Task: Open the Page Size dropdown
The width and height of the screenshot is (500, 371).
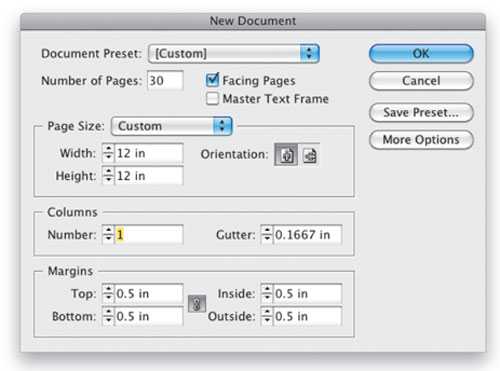Action: 172,126
